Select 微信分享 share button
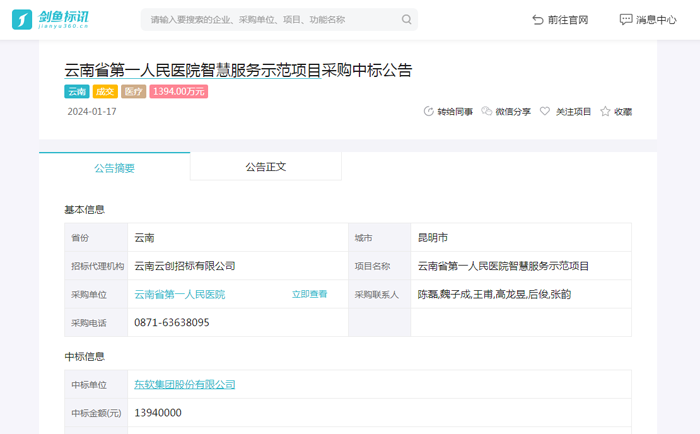The width and height of the screenshot is (700, 434). 513,112
